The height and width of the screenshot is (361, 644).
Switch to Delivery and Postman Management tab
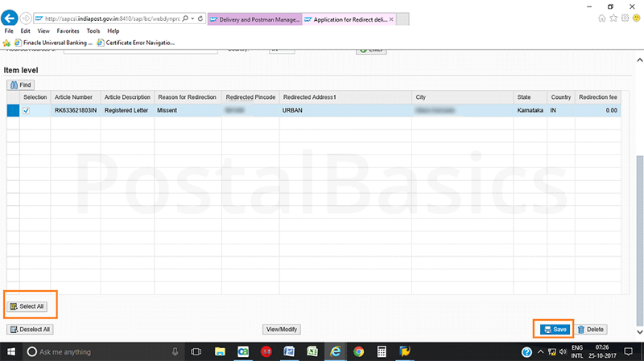pyautogui.click(x=254, y=17)
